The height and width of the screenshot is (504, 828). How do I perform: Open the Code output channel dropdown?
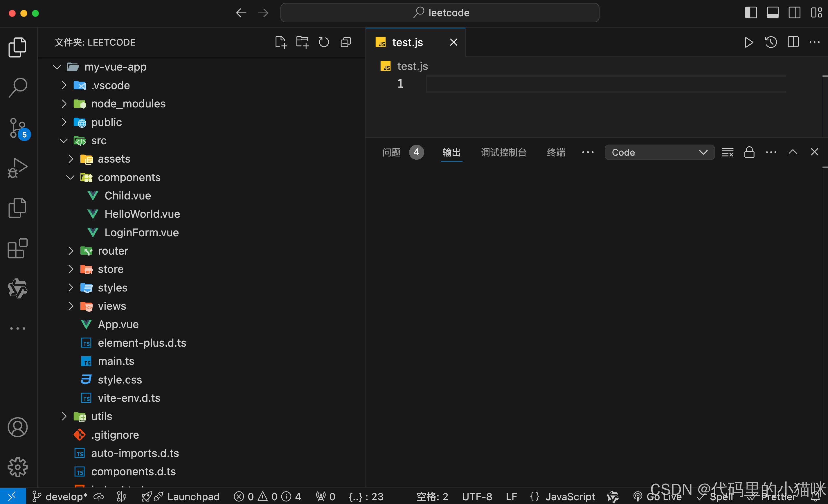click(659, 152)
